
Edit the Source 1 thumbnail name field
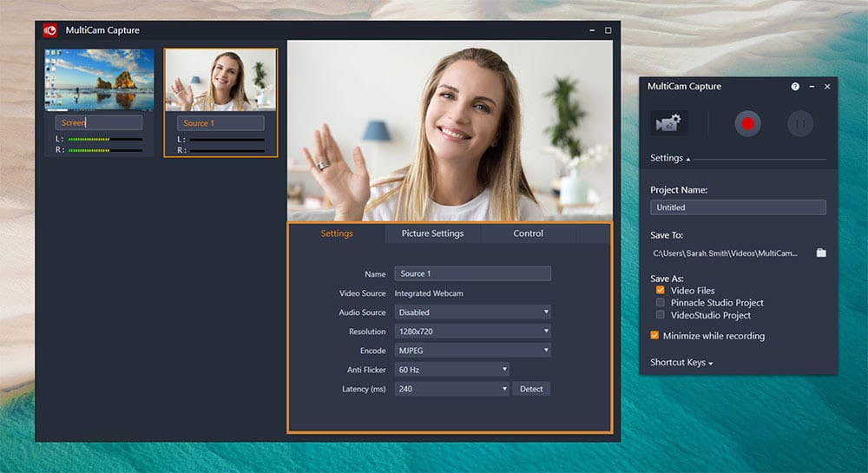[220, 123]
